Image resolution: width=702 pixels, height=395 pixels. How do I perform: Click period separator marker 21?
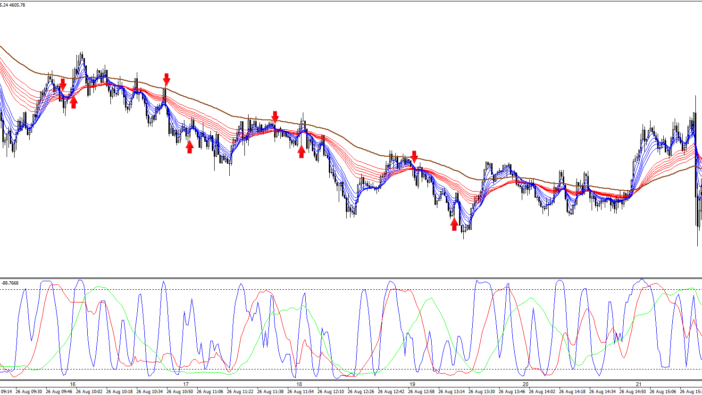639,384
